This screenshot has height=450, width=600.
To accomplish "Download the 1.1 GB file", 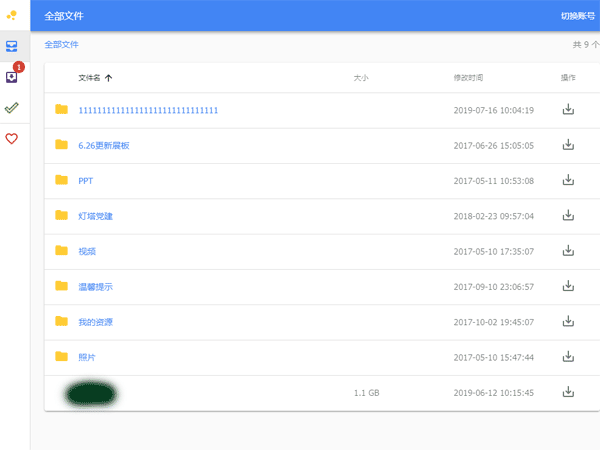I will pos(568,392).
